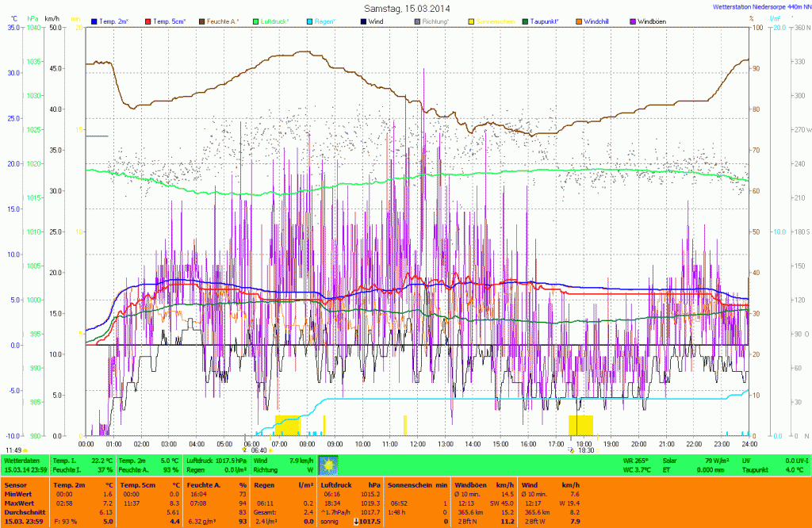812x528 pixels.
Task: Click the brown Feuchte A. legend square
Action: [202, 21]
